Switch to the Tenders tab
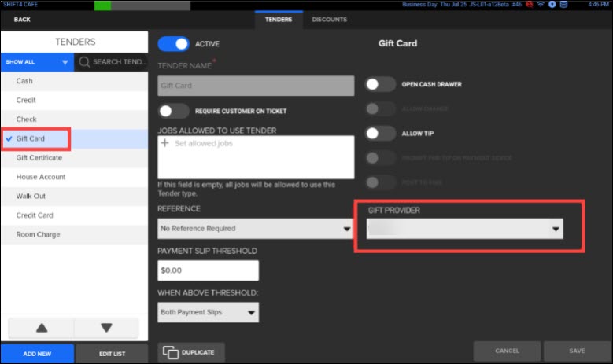 [x=279, y=20]
